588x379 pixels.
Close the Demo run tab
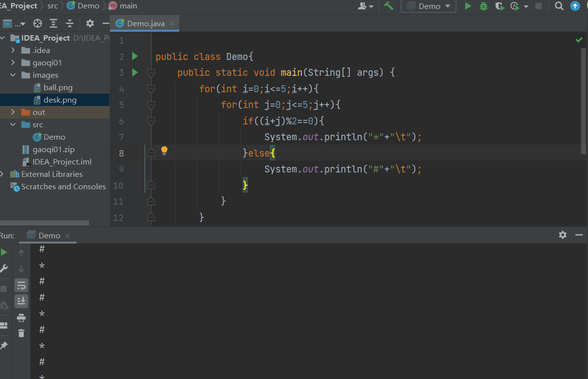[x=67, y=236]
